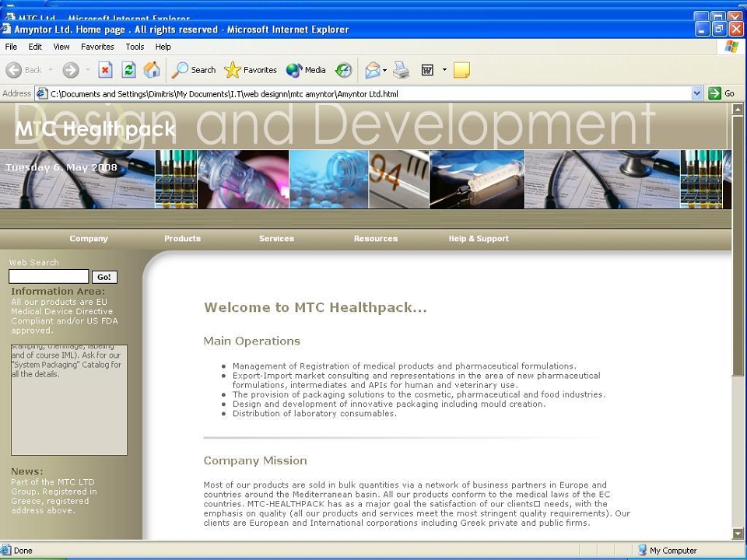The image size is (747, 560).
Task: Click into the Web Search text field
Action: pos(48,276)
